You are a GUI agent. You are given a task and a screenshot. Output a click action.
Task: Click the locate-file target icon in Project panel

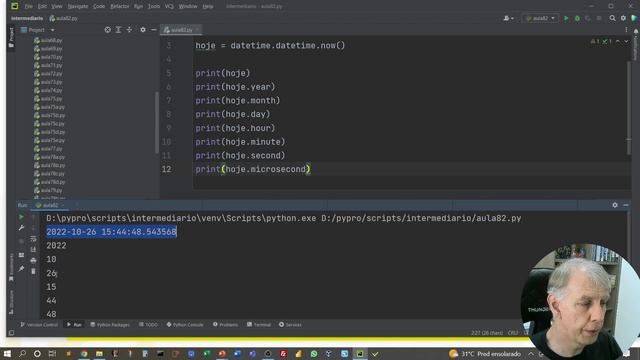[x=107, y=30]
